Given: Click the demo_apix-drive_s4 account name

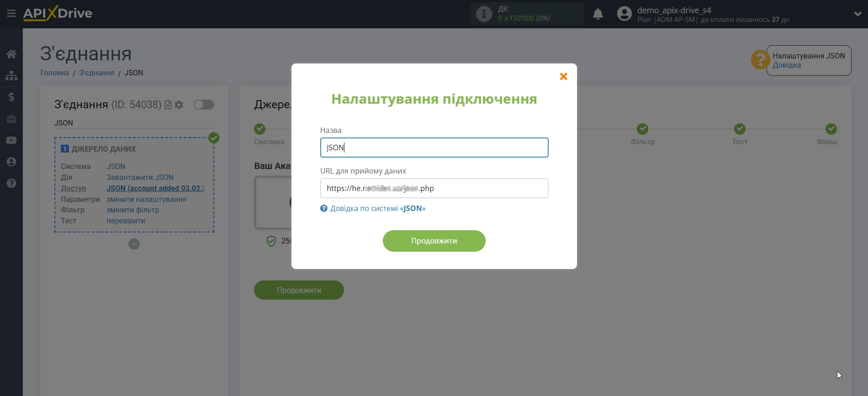Looking at the screenshot, I should tap(674, 10).
